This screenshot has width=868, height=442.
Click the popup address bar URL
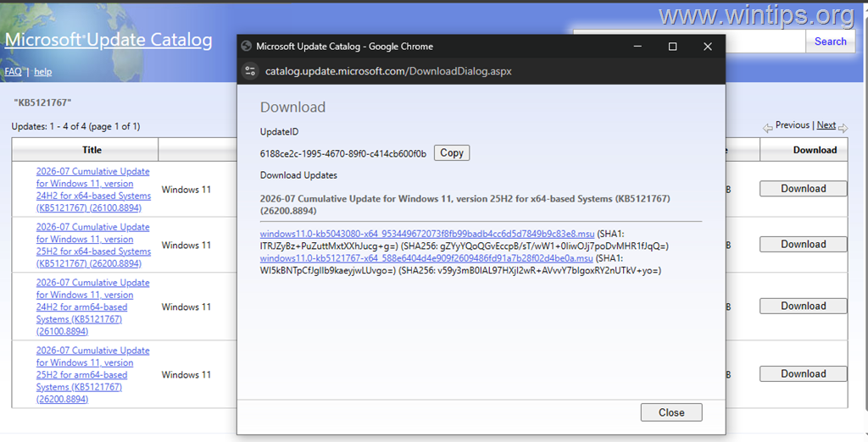[x=388, y=71]
